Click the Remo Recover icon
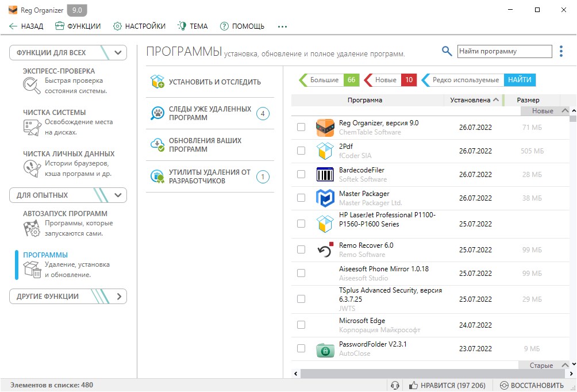 (325, 250)
